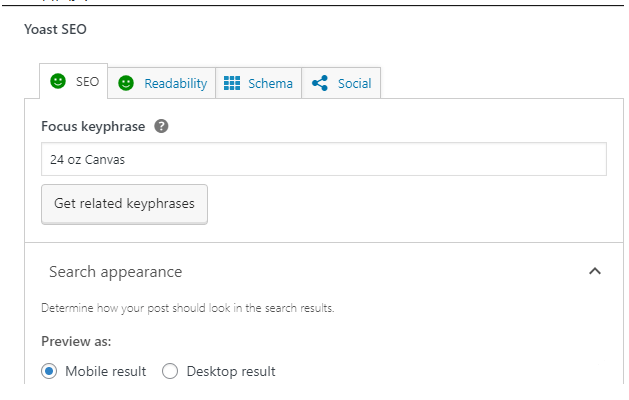Click the 'Preview as:' label
Viewport: 629px width, 400px height.
click(x=76, y=341)
